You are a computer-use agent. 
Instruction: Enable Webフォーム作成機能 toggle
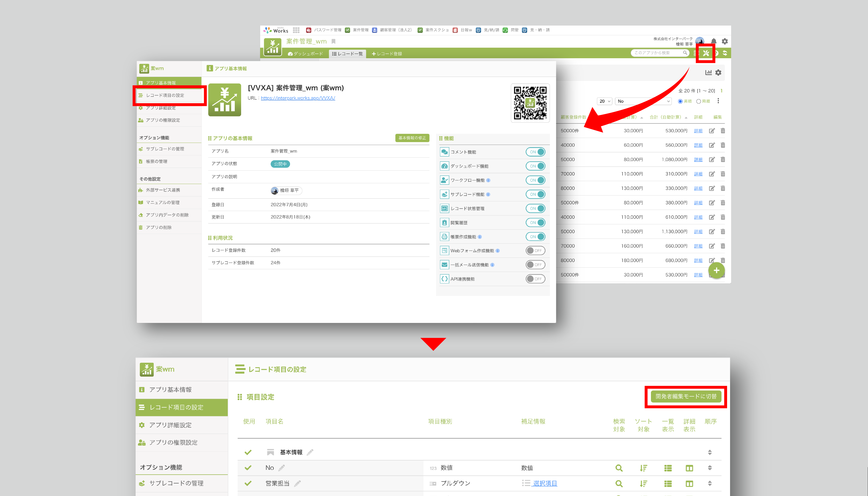coord(535,251)
